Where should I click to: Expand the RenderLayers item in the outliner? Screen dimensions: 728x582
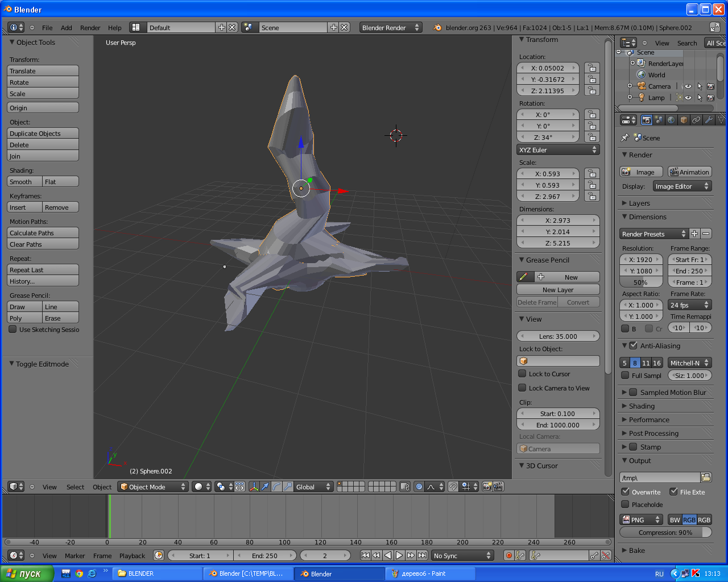[x=632, y=64]
